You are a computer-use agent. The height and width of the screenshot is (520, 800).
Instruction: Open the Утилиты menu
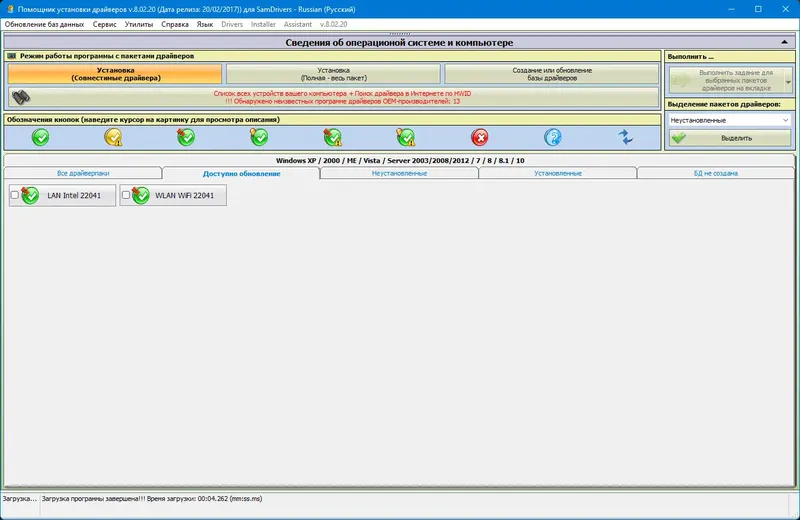coord(139,24)
